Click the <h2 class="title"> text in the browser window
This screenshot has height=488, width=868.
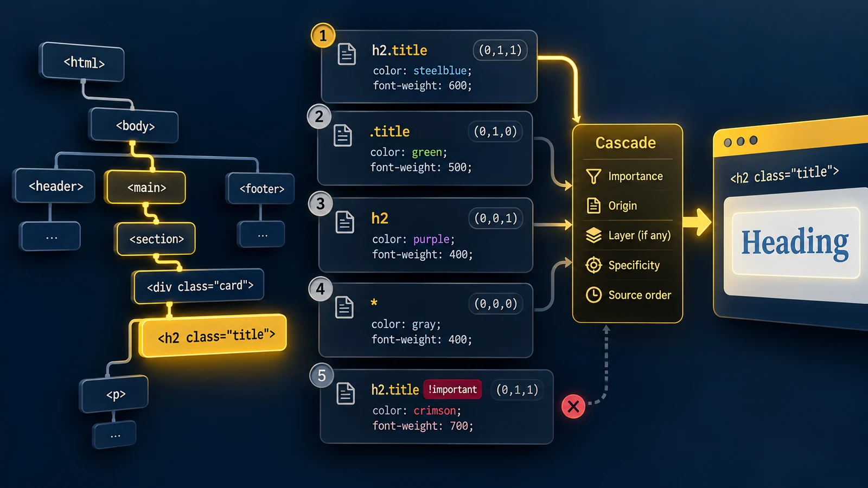(784, 175)
